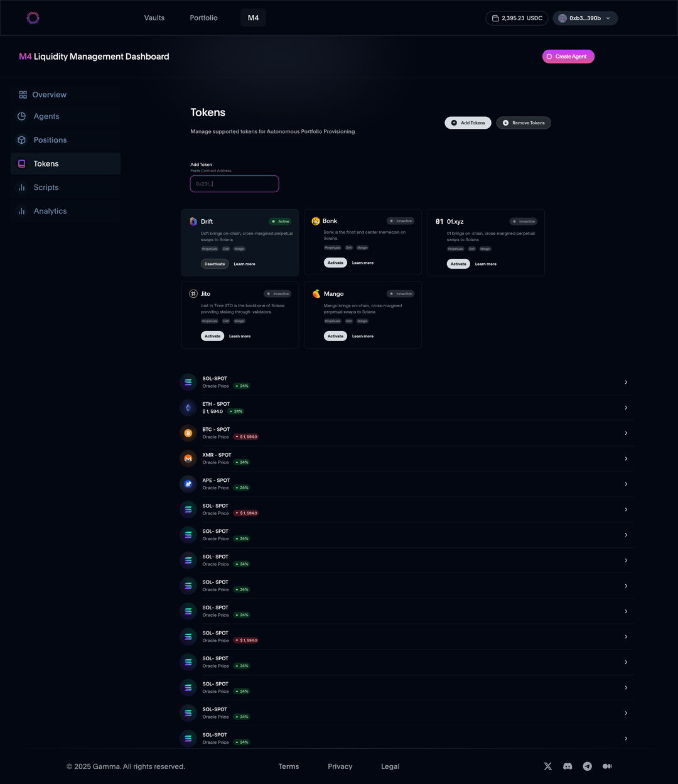Screen dimensions: 678x784
Task: Activate the Jito token
Action: pyautogui.click(x=212, y=336)
